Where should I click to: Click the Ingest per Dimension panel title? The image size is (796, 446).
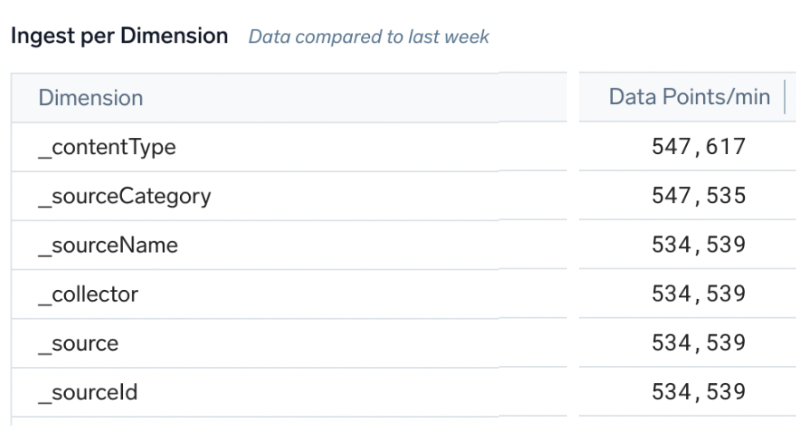pos(119,37)
